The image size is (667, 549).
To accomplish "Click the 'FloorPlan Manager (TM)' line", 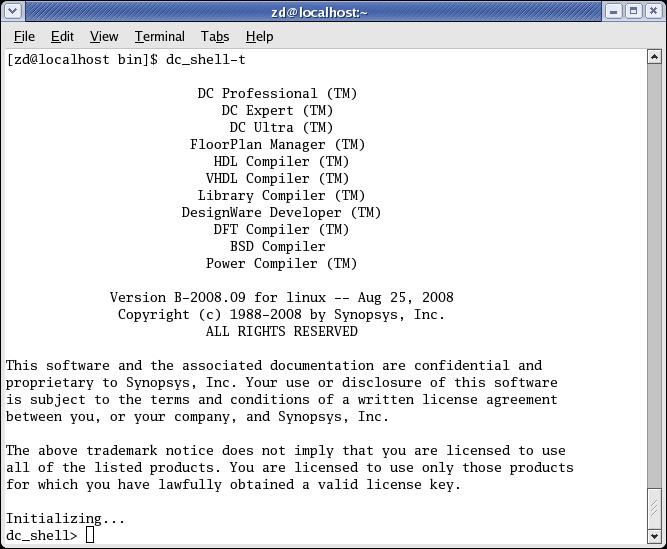I will tap(277, 145).
